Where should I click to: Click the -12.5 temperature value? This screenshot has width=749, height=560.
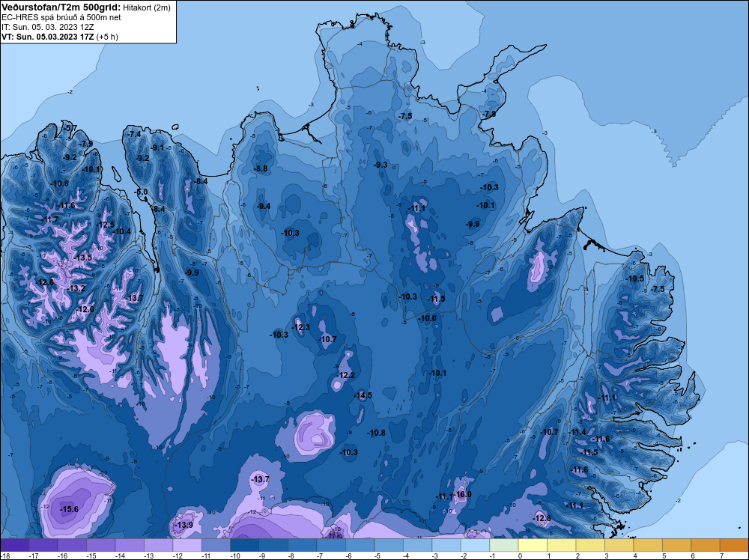(x=106, y=225)
